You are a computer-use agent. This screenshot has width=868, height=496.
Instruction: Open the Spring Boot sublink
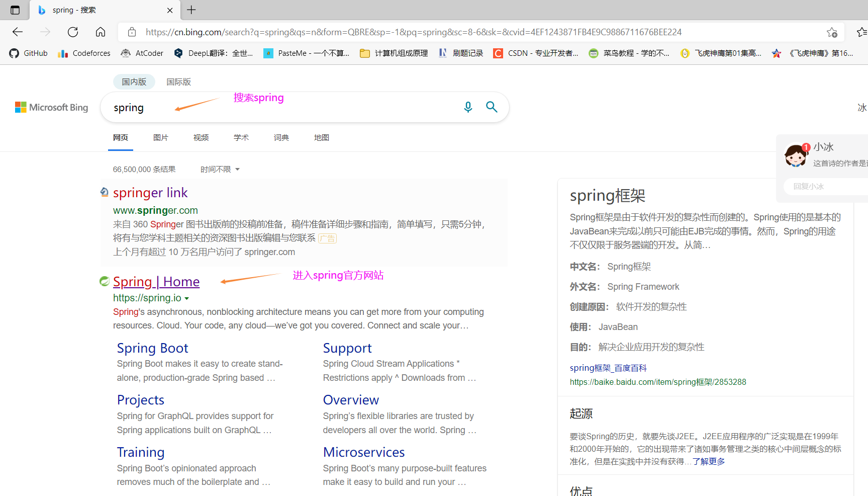pyautogui.click(x=153, y=348)
